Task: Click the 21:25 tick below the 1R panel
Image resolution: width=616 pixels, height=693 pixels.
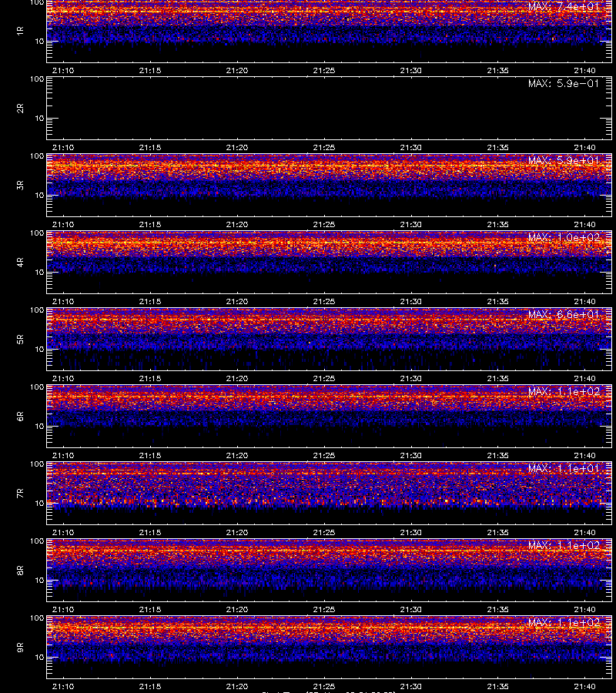Action: point(324,70)
